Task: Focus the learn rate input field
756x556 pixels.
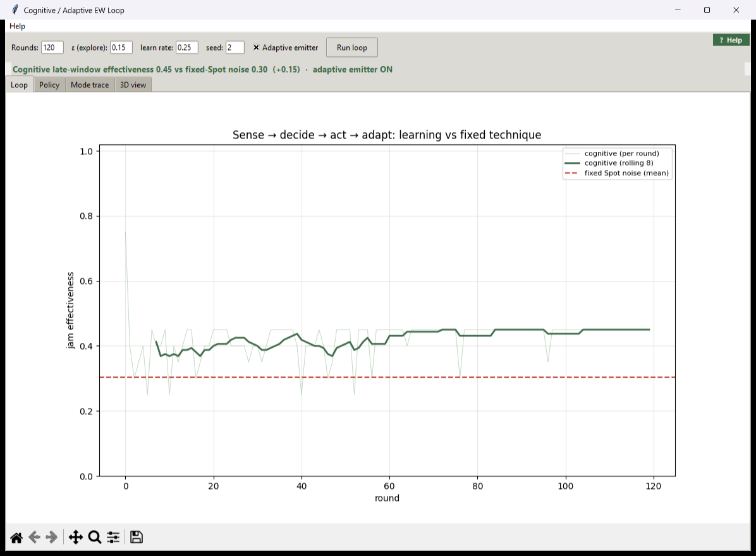Action: click(186, 47)
